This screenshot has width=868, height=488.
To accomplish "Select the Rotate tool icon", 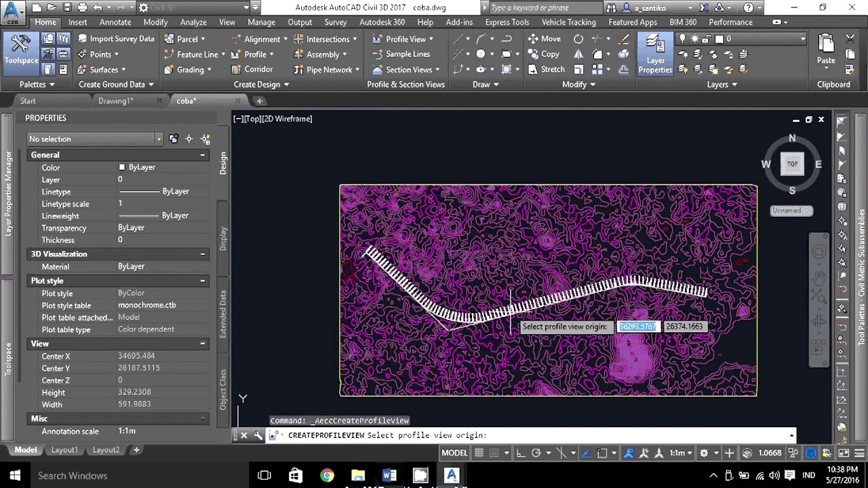I will (x=578, y=39).
